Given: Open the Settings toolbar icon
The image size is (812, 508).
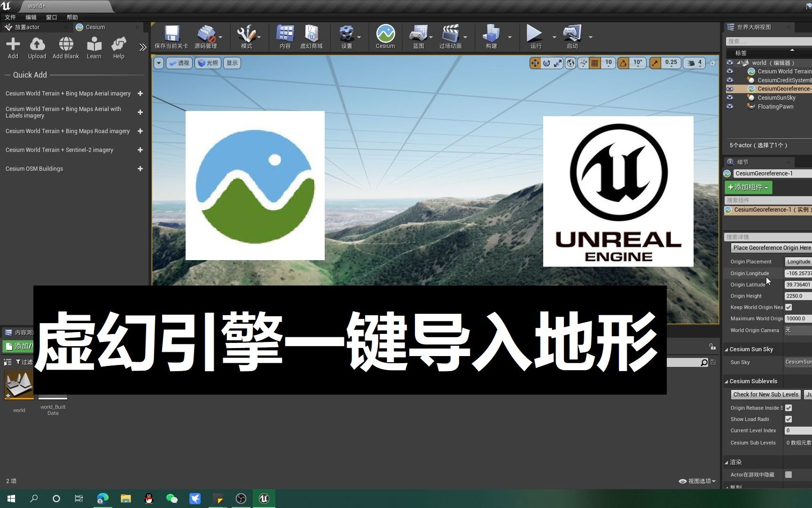Looking at the screenshot, I should click(346, 34).
